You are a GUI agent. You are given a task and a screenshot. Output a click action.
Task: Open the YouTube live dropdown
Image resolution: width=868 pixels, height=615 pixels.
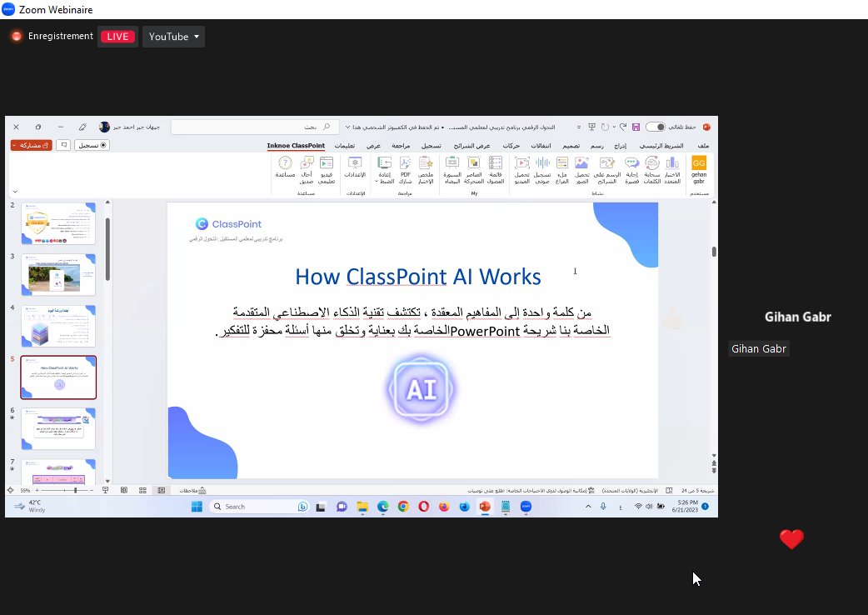tap(173, 37)
